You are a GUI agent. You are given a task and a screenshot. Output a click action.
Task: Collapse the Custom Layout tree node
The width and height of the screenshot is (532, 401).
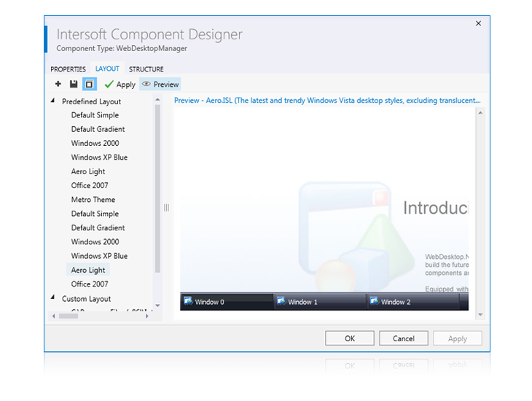[x=52, y=298]
